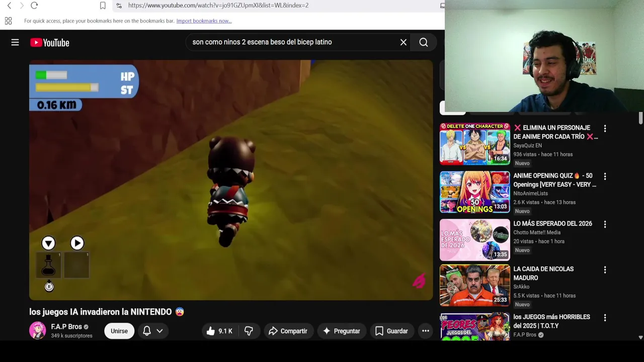Viewport: 644px width, 362px height.
Task: Click SrAkko channel name
Action: (x=521, y=287)
